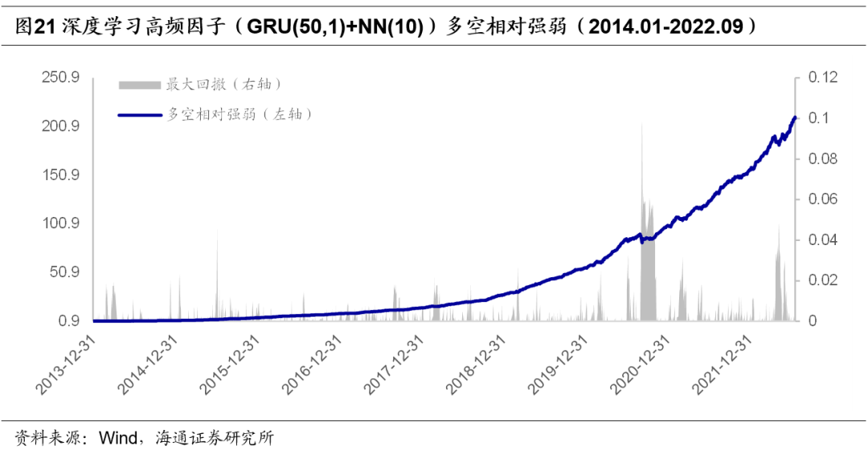Click x-axis date label 2014-12-31
The width and height of the screenshot is (868, 450).
[149, 364]
